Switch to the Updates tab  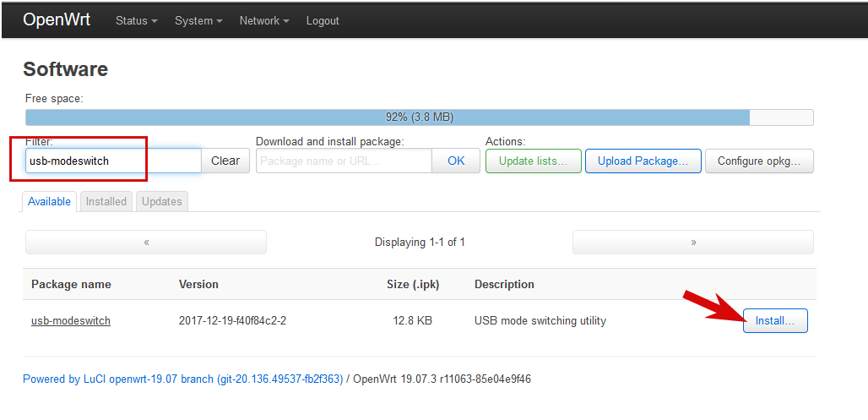tap(162, 201)
